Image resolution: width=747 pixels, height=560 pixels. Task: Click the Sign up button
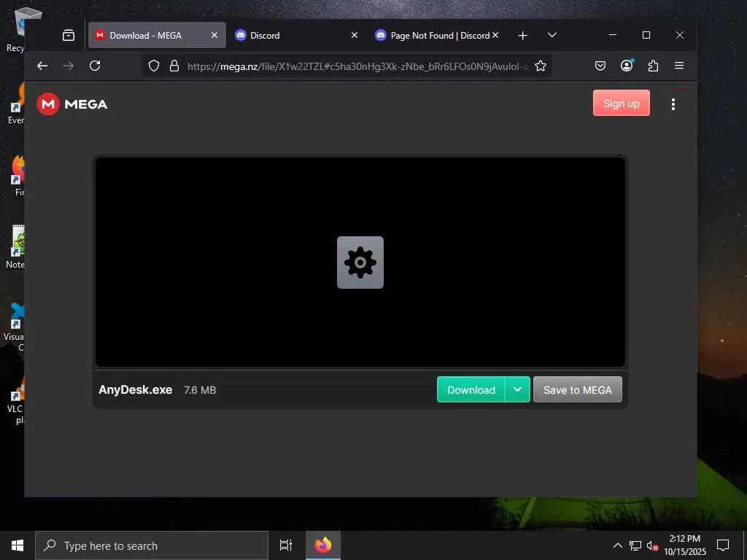(x=622, y=103)
